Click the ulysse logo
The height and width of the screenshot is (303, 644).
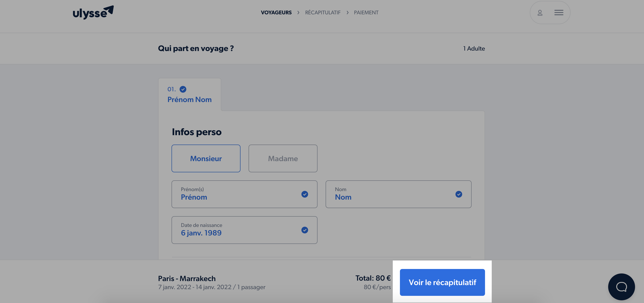[93, 12]
